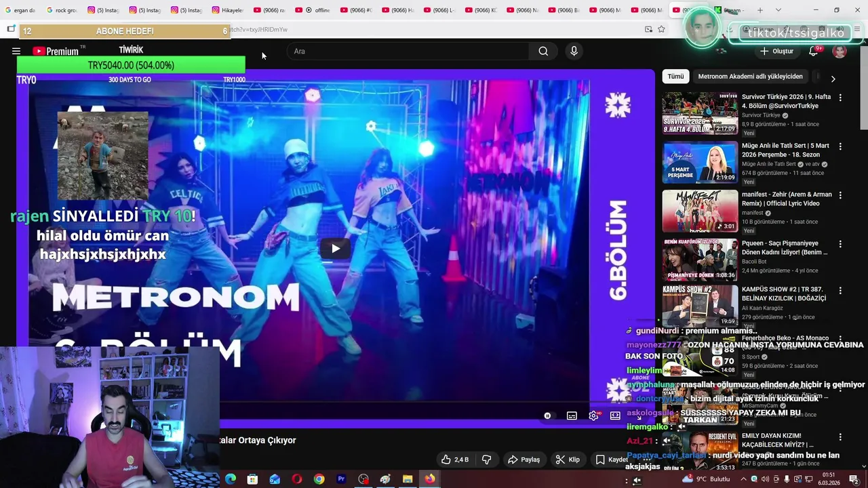Click the YouTube search input field
The height and width of the screenshot is (488, 868).
pos(409,51)
